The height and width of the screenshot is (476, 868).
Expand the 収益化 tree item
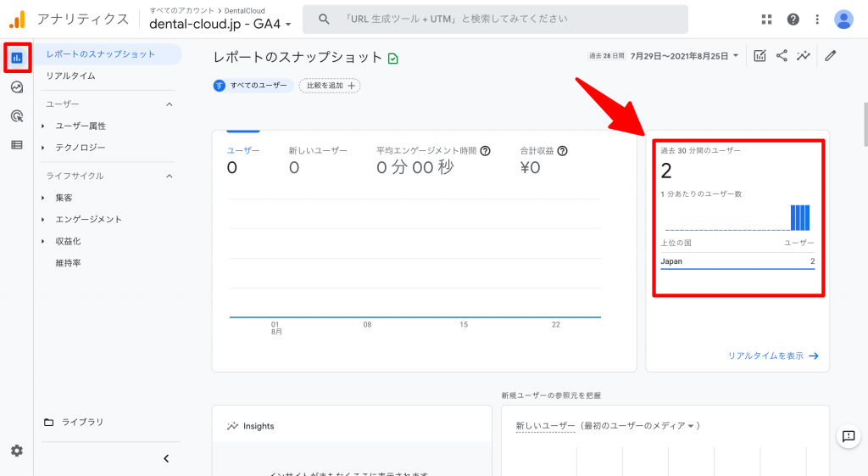(43, 242)
